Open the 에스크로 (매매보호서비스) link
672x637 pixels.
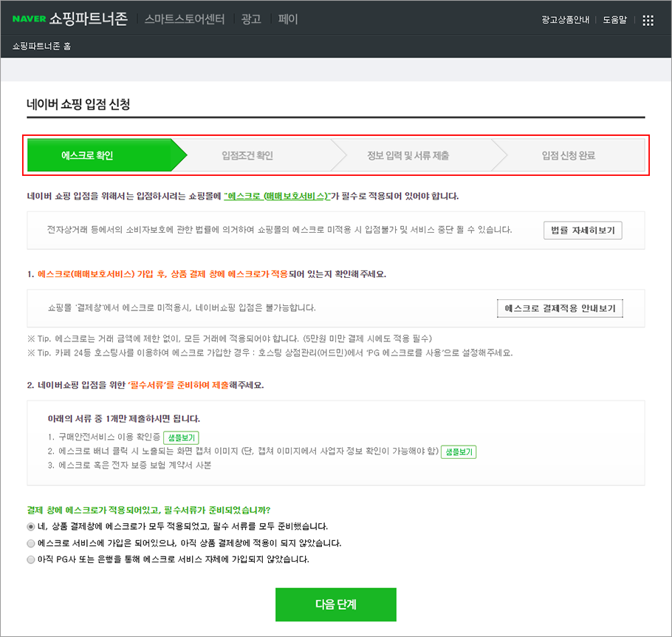(x=277, y=196)
